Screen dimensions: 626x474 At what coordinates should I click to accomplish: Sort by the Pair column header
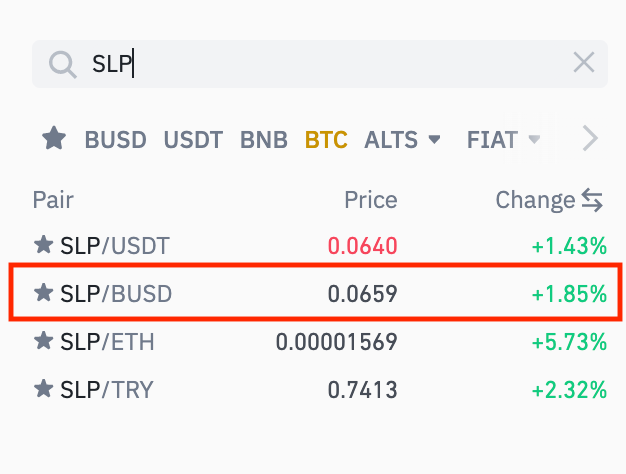coord(53,200)
